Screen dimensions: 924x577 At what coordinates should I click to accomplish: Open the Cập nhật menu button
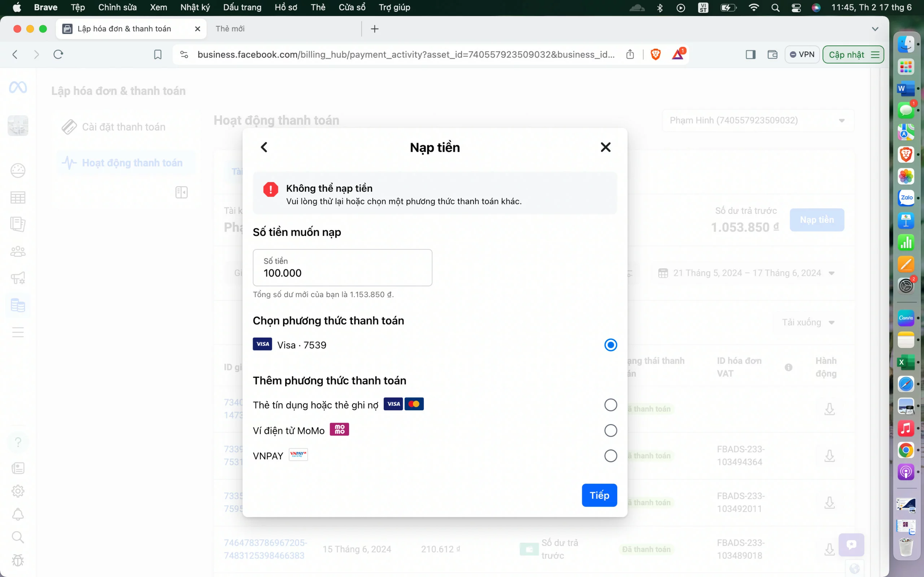click(x=853, y=54)
